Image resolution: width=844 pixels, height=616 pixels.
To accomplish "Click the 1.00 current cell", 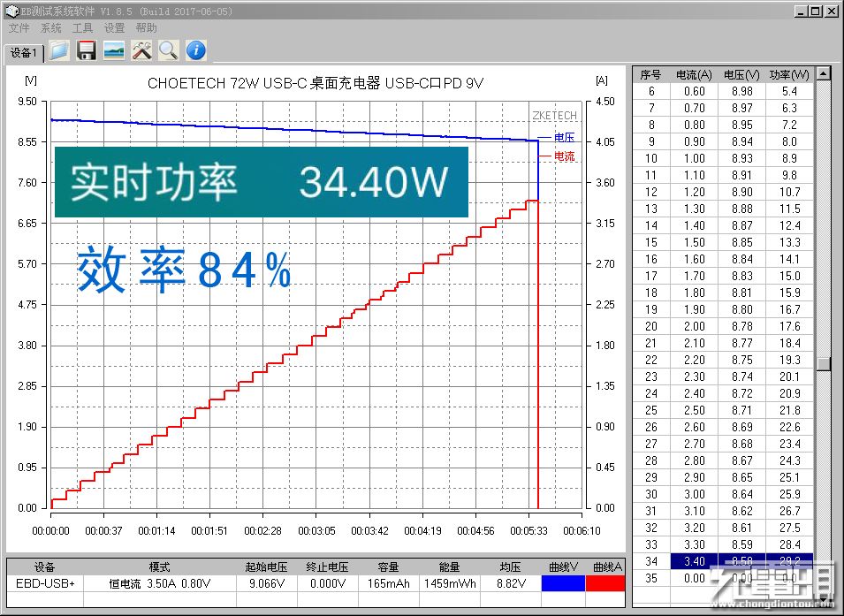I will coord(694,158).
